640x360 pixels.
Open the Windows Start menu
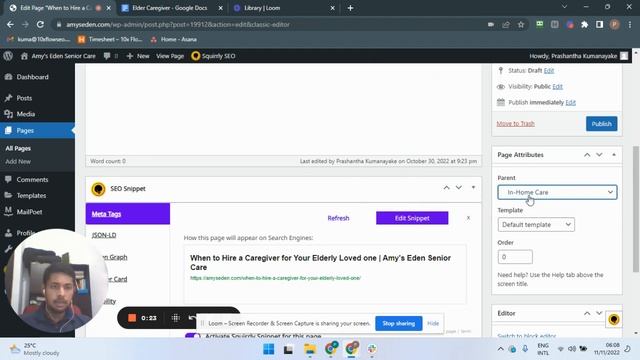coord(269,349)
